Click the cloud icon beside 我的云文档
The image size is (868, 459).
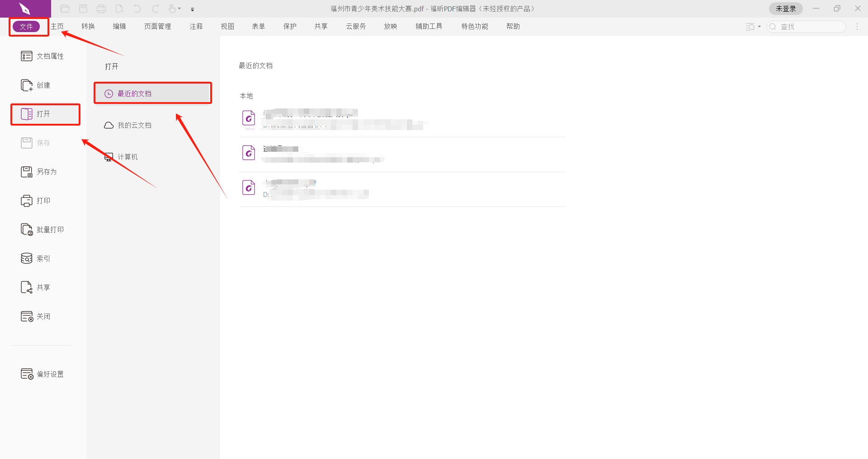(108, 125)
